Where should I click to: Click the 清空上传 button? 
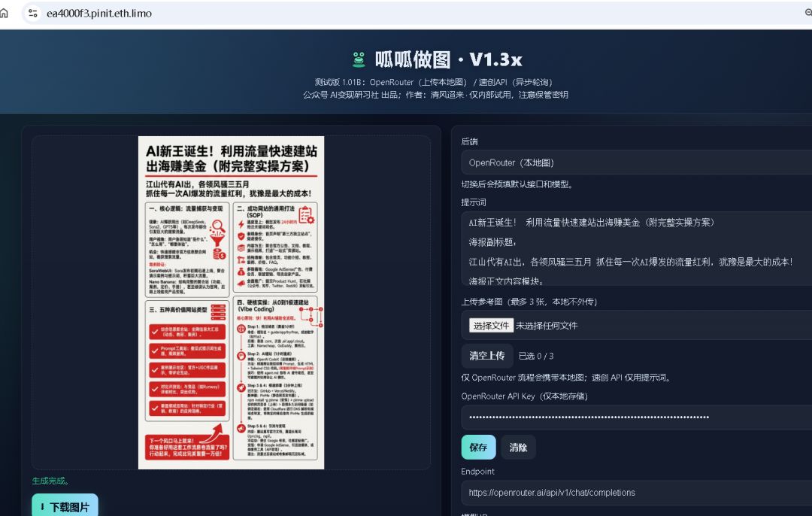[x=486, y=356]
